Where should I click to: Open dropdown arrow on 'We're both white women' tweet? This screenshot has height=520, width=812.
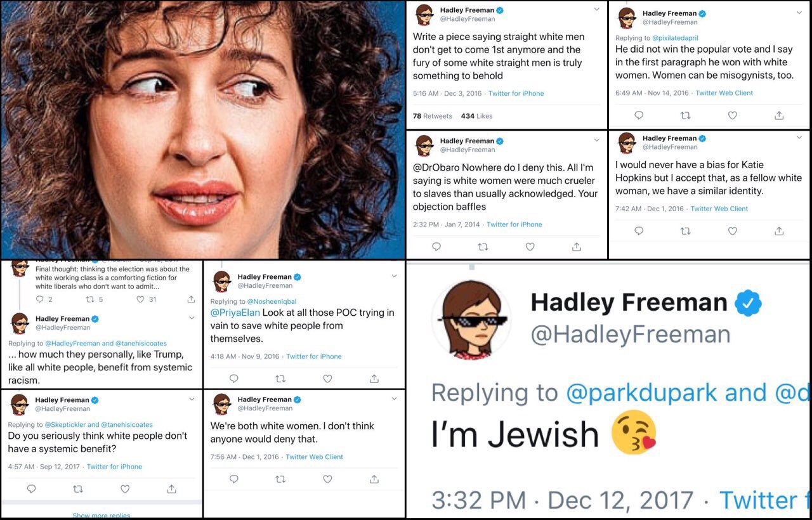394,398
